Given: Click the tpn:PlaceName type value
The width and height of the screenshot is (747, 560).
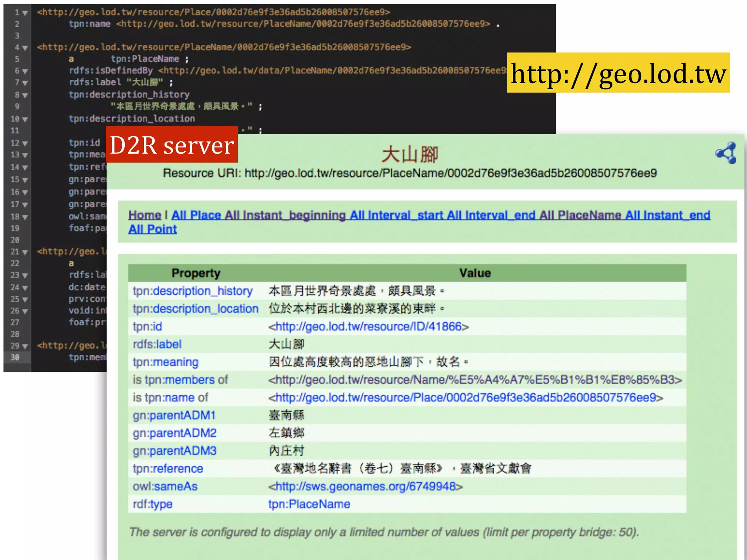Looking at the screenshot, I should pos(309,504).
